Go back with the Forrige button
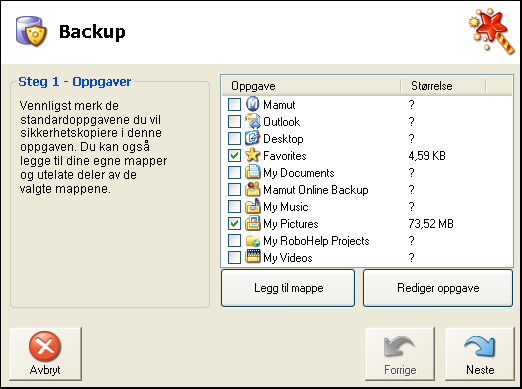This screenshot has width=522, height=389. (400, 354)
